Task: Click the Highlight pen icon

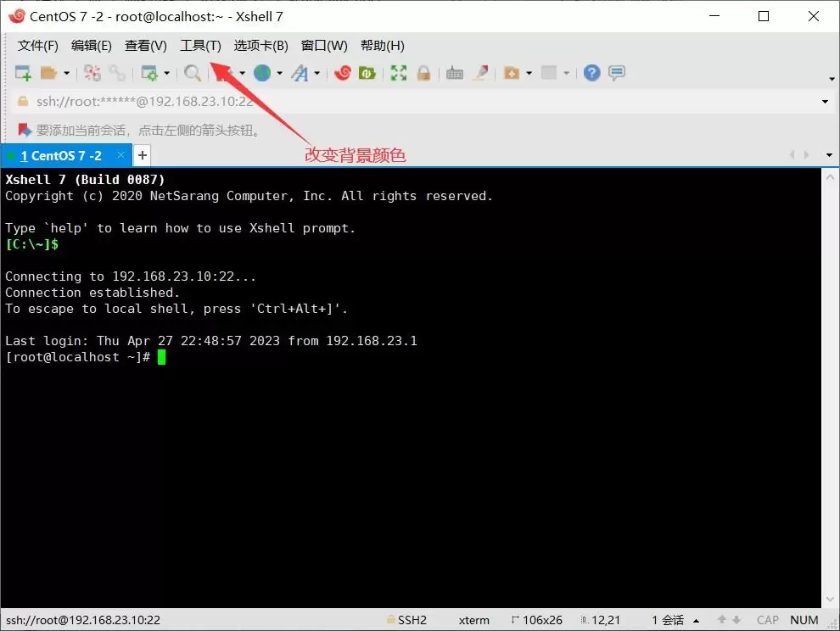Action: (480, 73)
